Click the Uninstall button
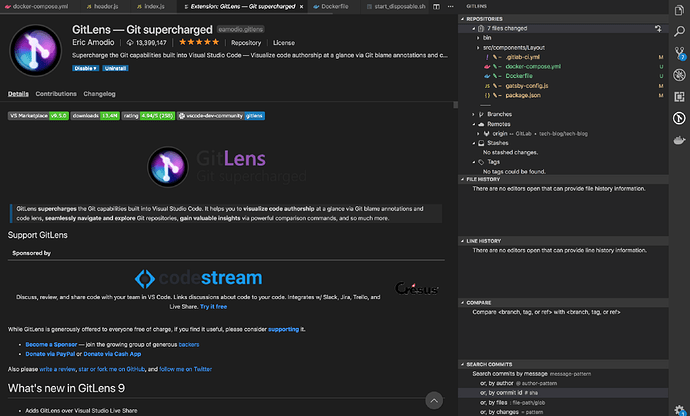Image resolution: width=690 pixels, height=416 pixels. pyautogui.click(x=115, y=68)
